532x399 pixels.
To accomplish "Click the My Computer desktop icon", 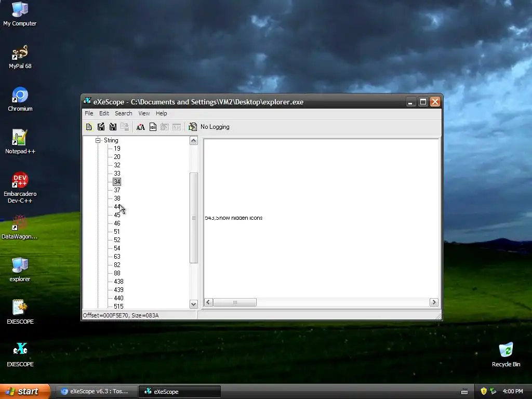I will pyautogui.click(x=20, y=14).
